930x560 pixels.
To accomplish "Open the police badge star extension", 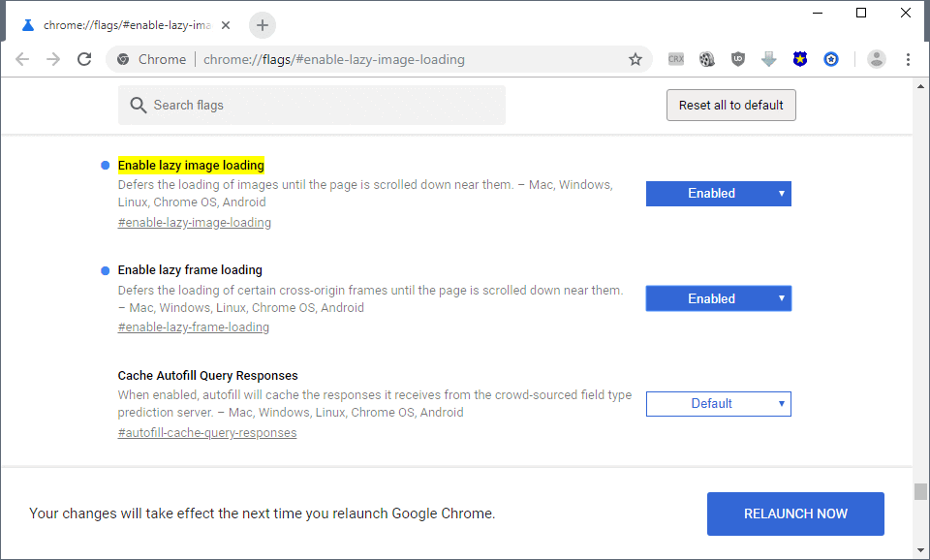I will [799, 59].
